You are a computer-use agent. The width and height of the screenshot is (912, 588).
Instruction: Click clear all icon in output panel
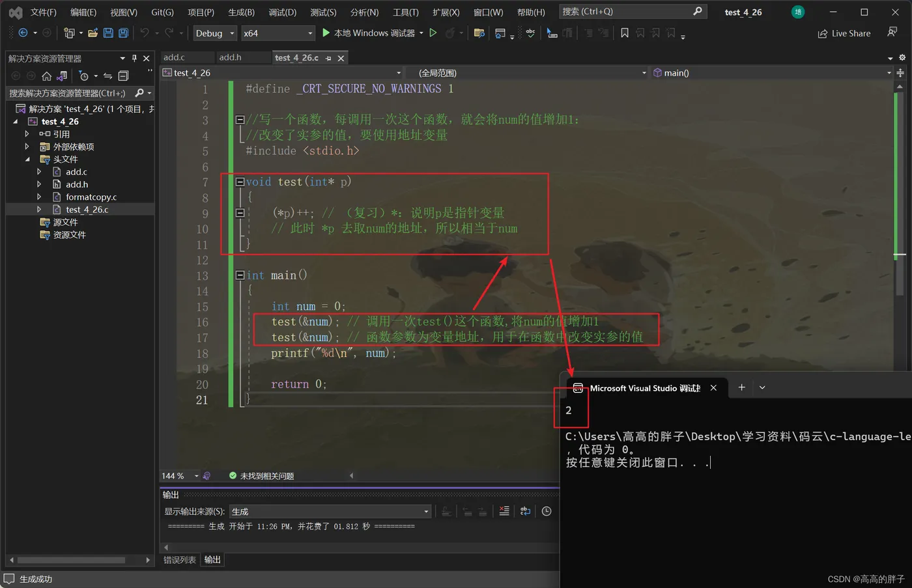tap(504, 511)
